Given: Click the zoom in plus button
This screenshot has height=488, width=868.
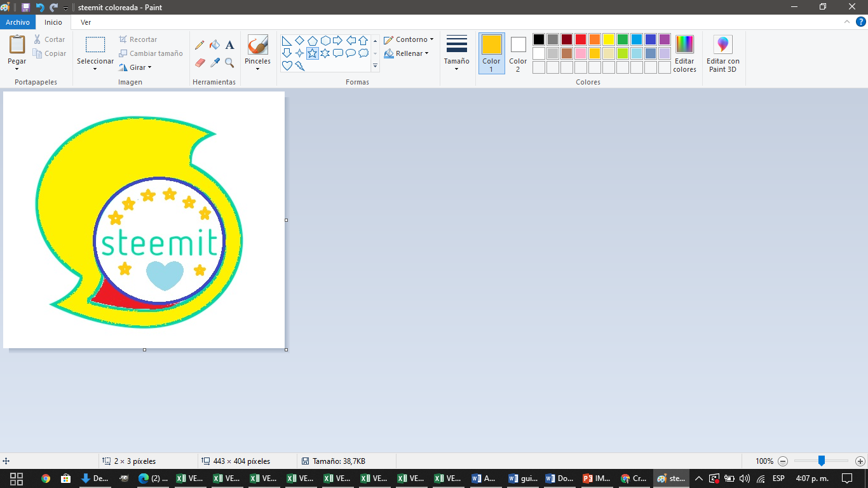Looking at the screenshot, I should pyautogui.click(x=860, y=461).
